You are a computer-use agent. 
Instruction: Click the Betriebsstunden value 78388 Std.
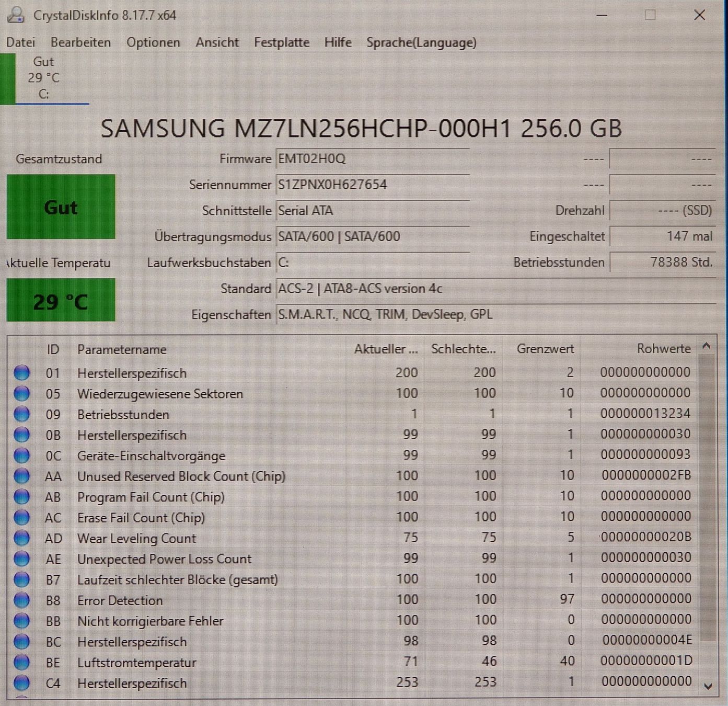(662, 262)
